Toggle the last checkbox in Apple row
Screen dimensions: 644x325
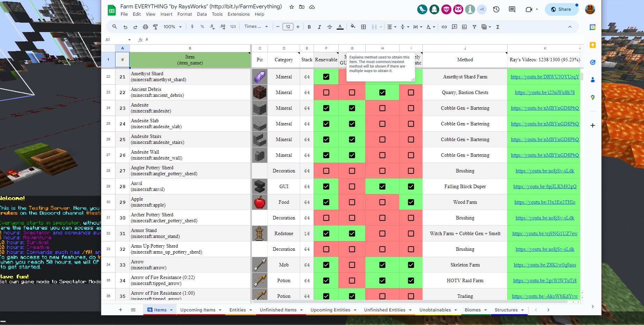pyautogui.click(x=411, y=202)
